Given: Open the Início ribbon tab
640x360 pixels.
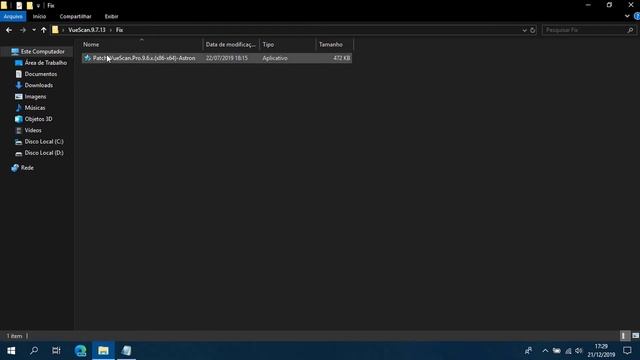Looking at the screenshot, I should tap(39, 16).
